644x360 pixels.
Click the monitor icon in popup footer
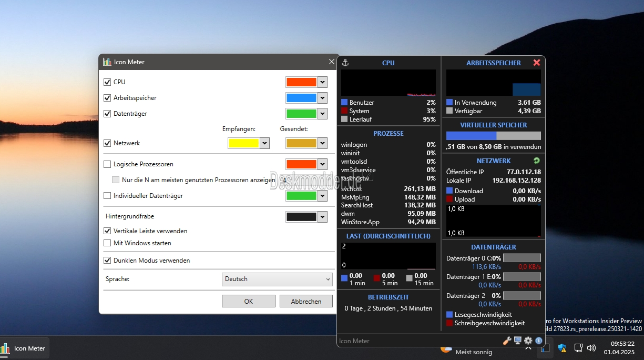518,341
